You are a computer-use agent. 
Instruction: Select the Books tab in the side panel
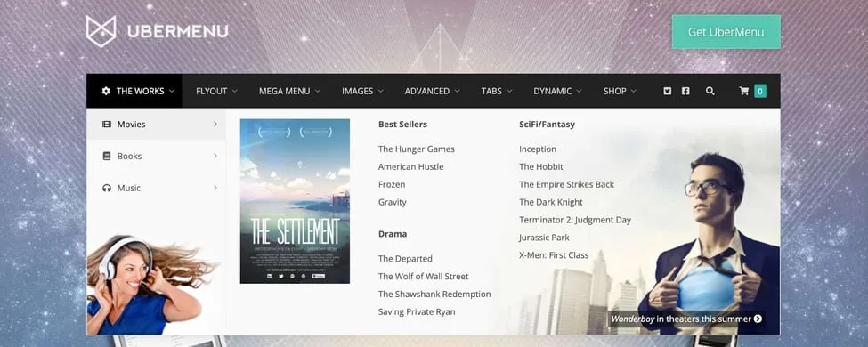pyautogui.click(x=156, y=156)
